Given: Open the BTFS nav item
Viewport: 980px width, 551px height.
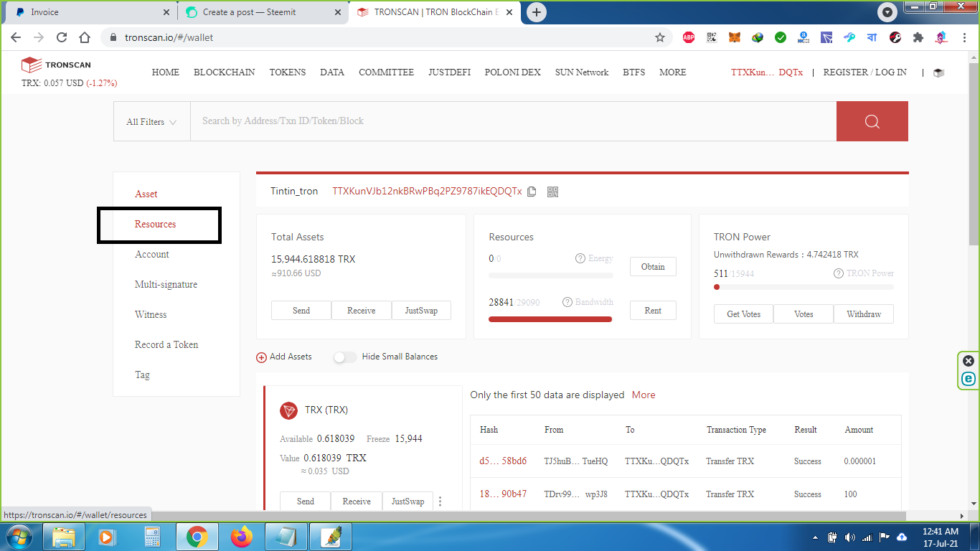Looking at the screenshot, I should click(634, 72).
